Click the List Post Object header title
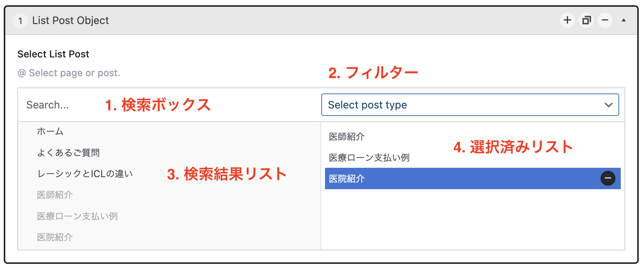 coord(71,21)
